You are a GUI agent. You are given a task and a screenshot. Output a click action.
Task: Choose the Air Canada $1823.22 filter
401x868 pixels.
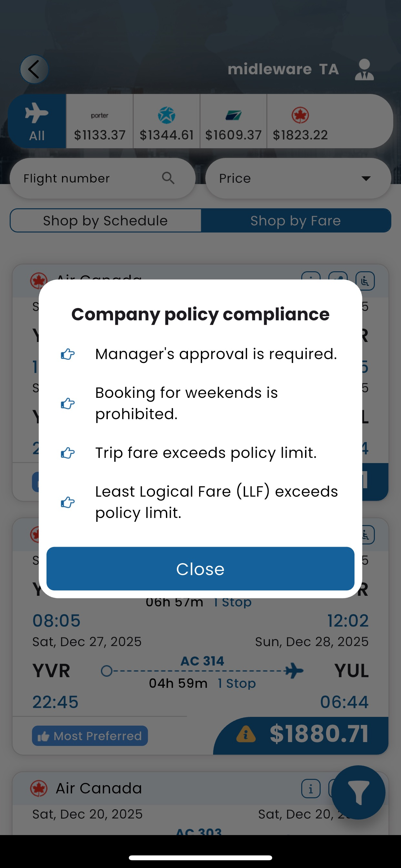tap(300, 121)
